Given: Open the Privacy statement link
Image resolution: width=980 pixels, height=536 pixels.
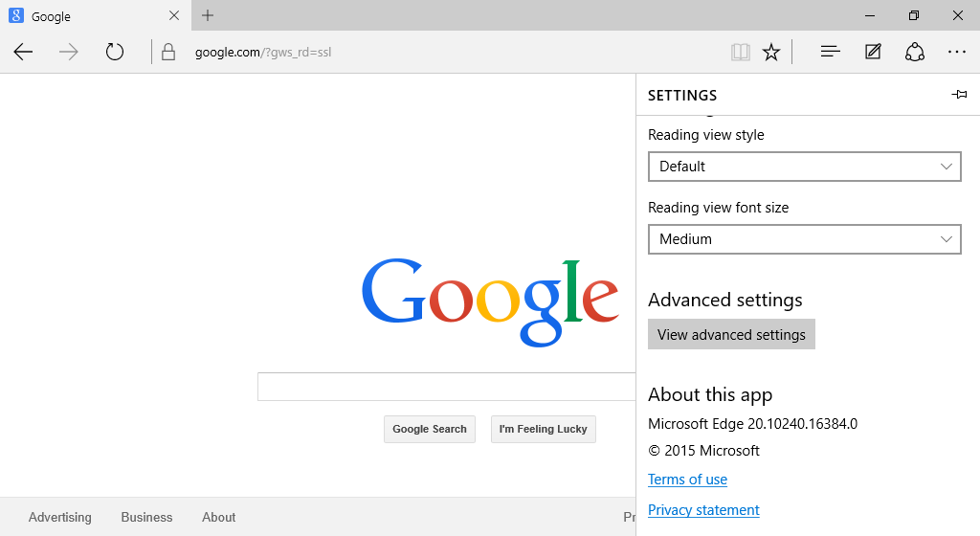Looking at the screenshot, I should 703,510.
